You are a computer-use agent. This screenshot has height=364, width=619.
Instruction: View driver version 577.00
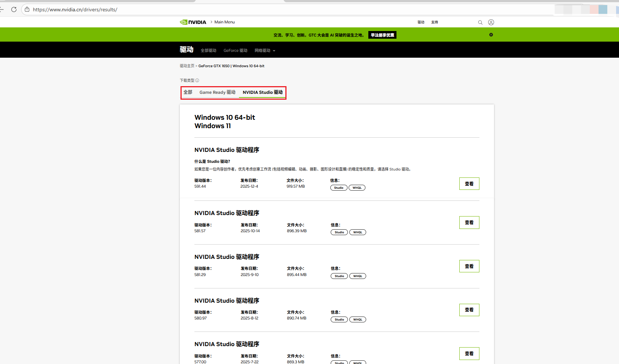(x=469, y=353)
